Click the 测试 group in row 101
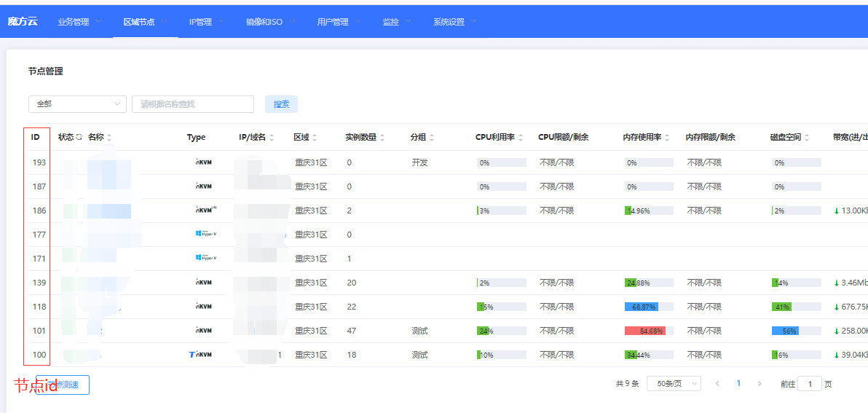The width and height of the screenshot is (868, 413). pos(419,331)
